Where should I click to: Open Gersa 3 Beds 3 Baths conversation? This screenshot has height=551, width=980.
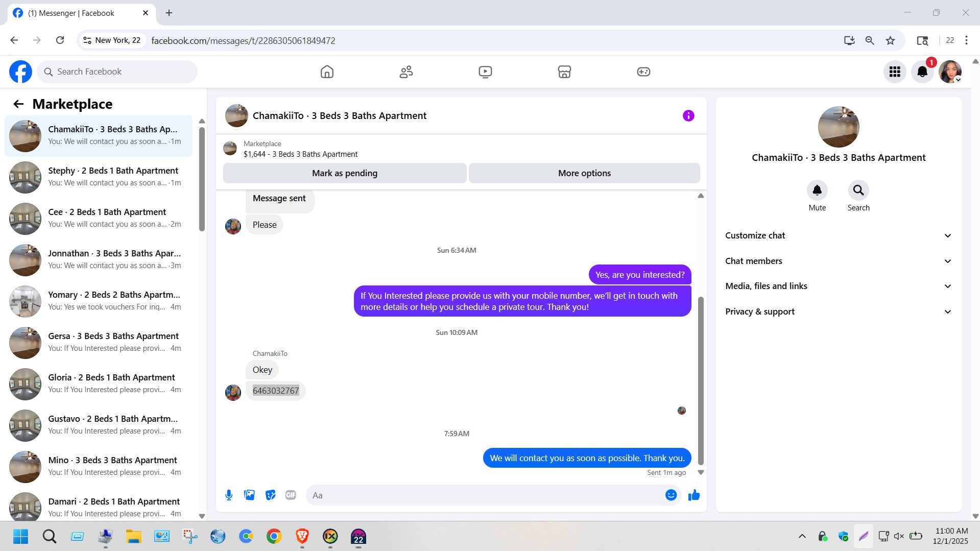point(99,343)
